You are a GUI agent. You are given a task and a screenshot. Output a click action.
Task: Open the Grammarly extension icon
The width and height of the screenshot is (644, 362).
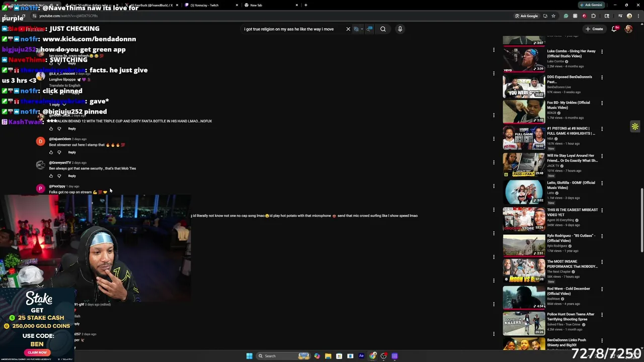click(x=566, y=16)
